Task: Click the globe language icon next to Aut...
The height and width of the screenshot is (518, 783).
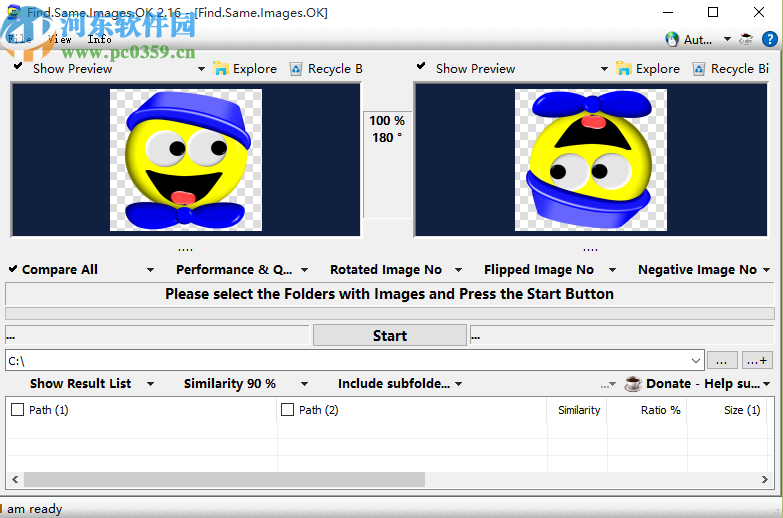Action: [672, 39]
